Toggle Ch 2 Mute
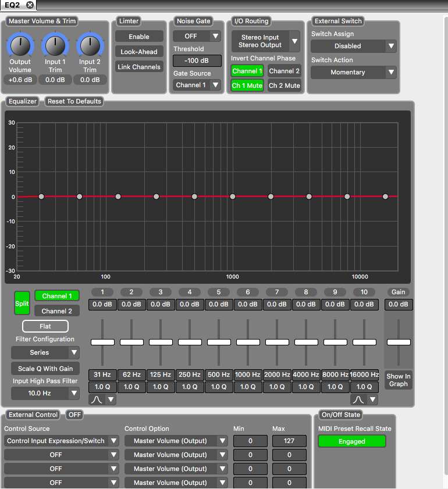Screen dimensions: 448x489 pyautogui.click(x=284, y=85)
